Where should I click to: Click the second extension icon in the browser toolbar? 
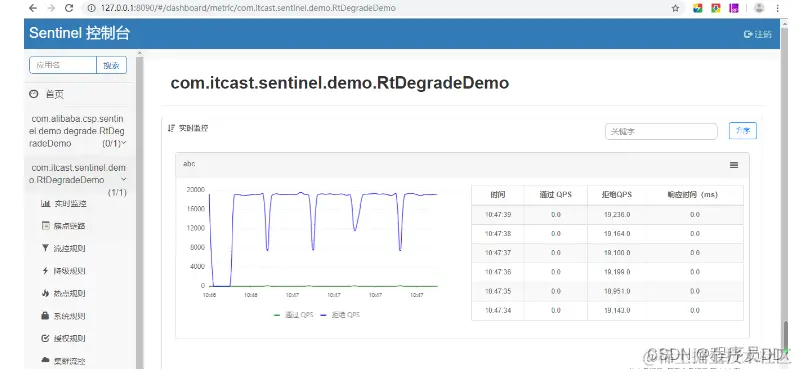[716, 8]
